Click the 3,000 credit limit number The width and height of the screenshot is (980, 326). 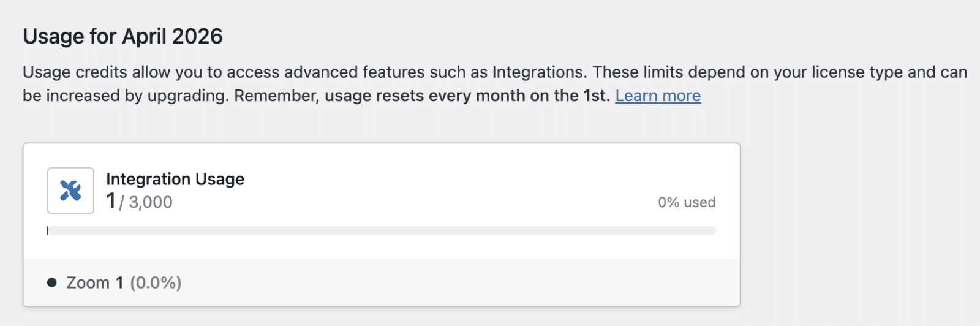151,202
